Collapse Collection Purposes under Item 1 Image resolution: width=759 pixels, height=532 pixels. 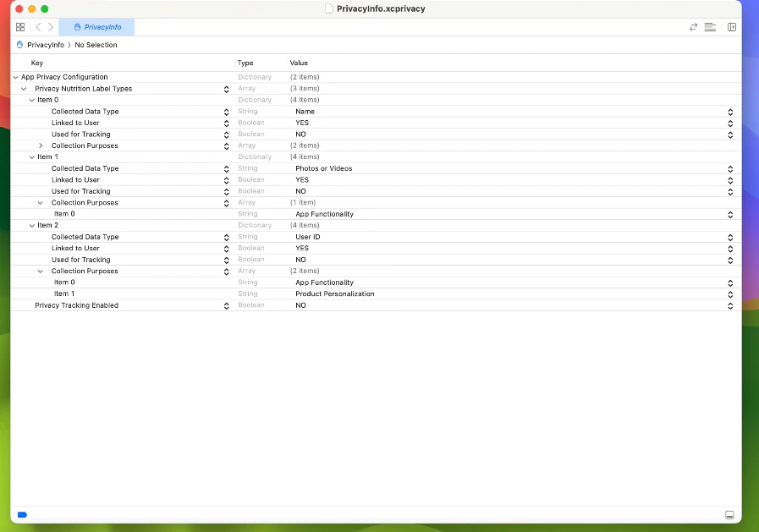(x=41, y=203)
